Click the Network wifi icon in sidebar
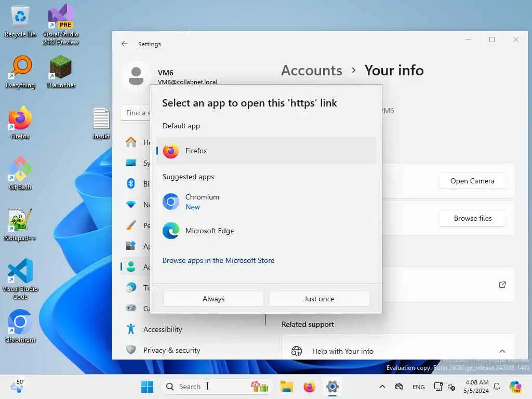The image size is (532, 399). [131, 205]
